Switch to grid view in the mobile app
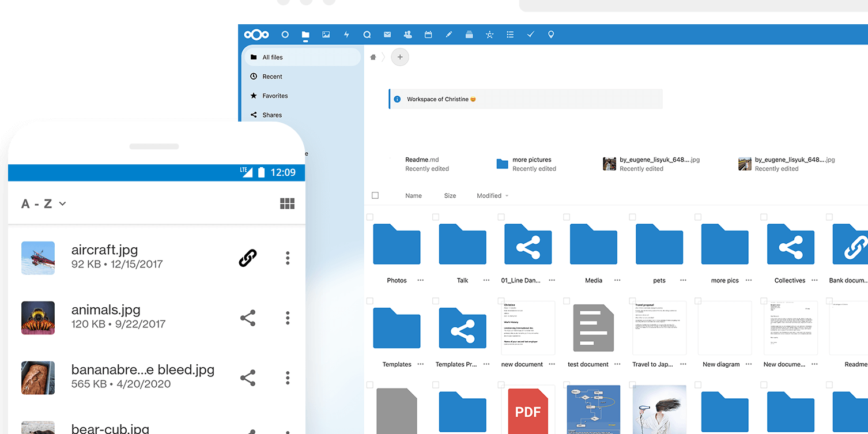 point(287,203)
